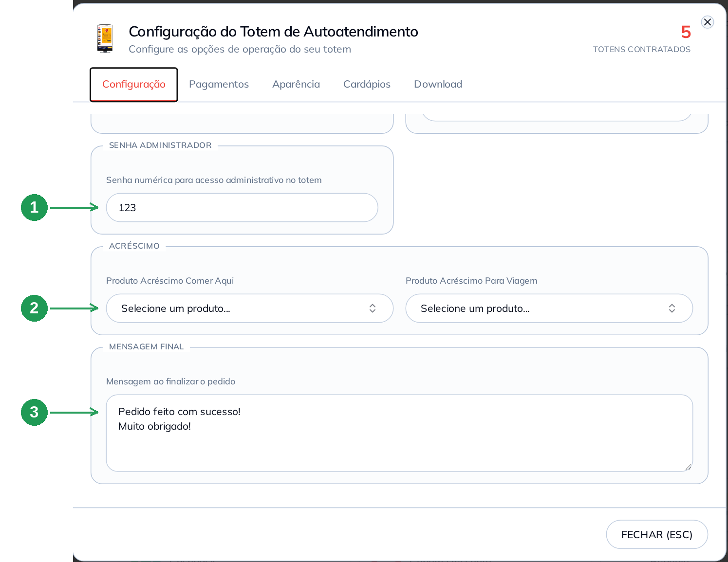
Task: Click the 'Mensagem ao finalizar o pedido' label
Action: [170, 381]
